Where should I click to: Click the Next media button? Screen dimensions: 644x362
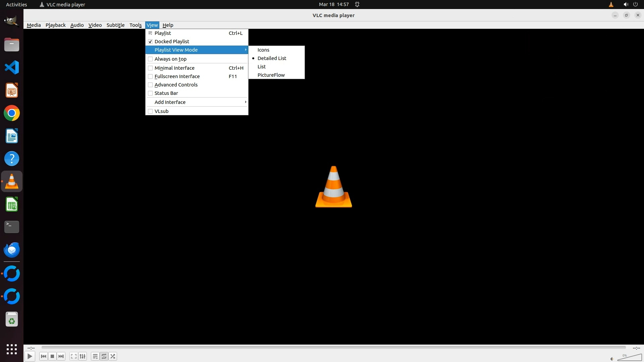pyautogui.click(x=61, y=356)
